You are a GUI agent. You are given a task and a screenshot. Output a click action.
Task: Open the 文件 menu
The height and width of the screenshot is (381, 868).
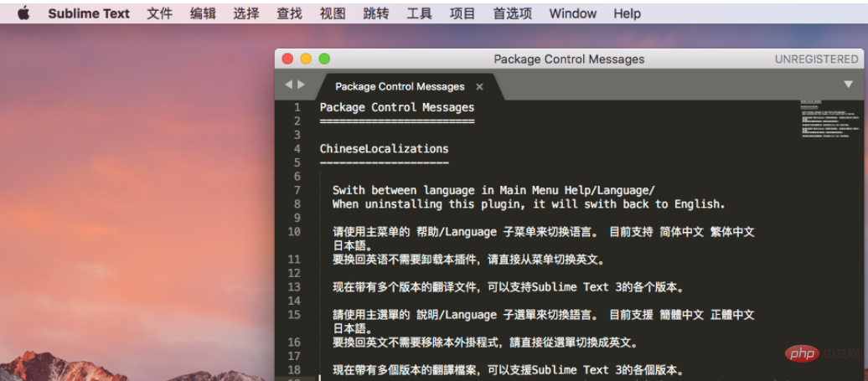point(159,14)
